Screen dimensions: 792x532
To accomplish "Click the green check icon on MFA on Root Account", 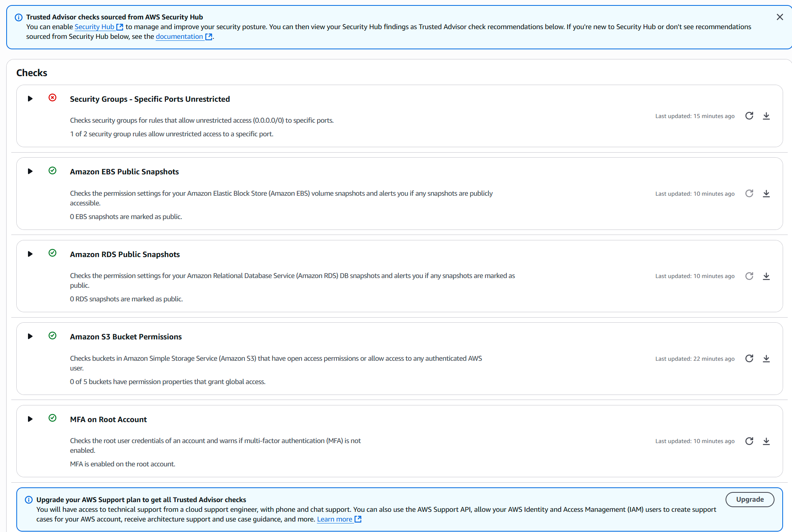I will [52, 418].
